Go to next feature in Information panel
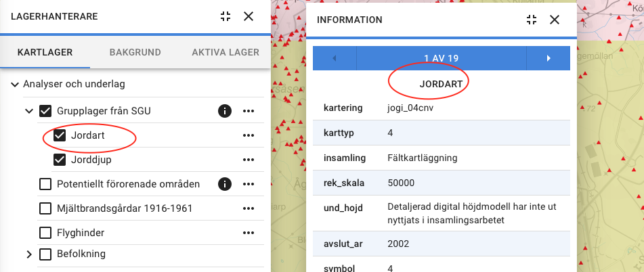Screen dimensions: 644x272 (549, 58)
